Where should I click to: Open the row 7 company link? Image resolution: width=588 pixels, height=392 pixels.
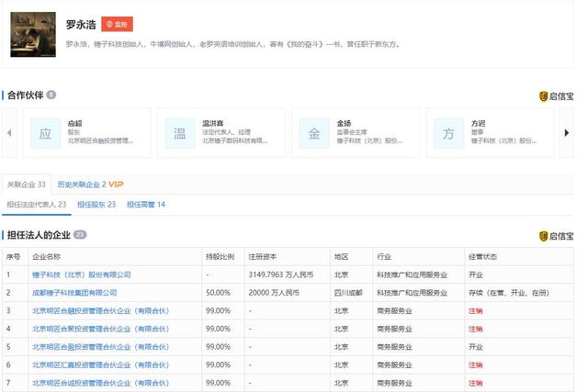pyautogui.click(x=100, y=383)
